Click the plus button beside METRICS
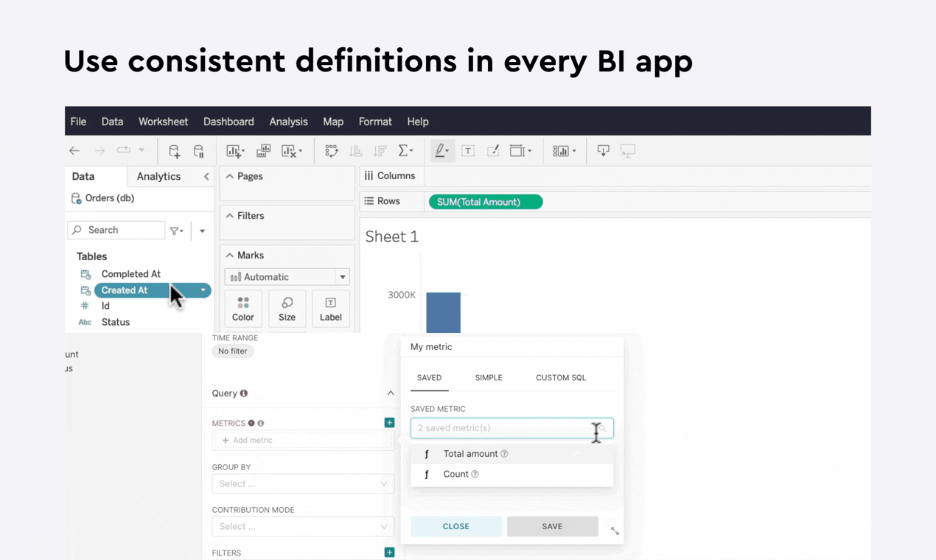 [x=389, y=423]
